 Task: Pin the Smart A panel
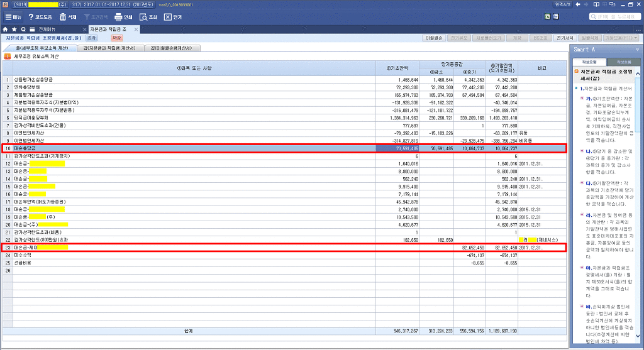[637, 49]
